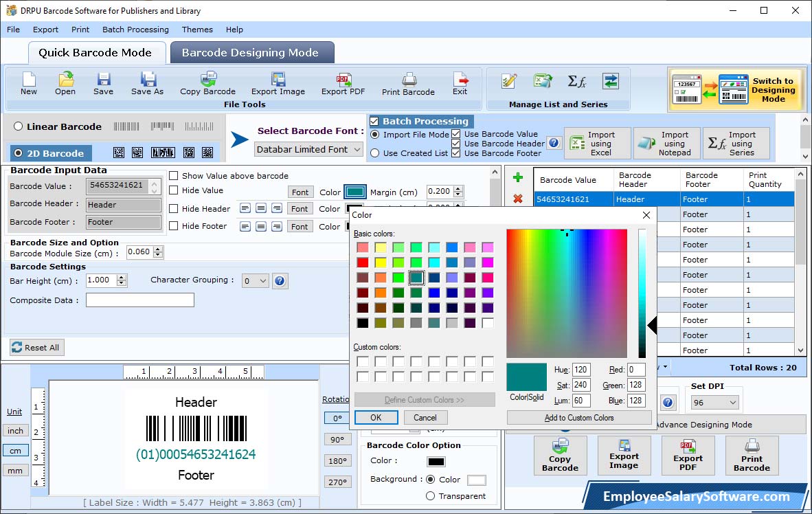The image size is (812, 514).
Task: Click the Save icon
Action: (x=103, y=84)
